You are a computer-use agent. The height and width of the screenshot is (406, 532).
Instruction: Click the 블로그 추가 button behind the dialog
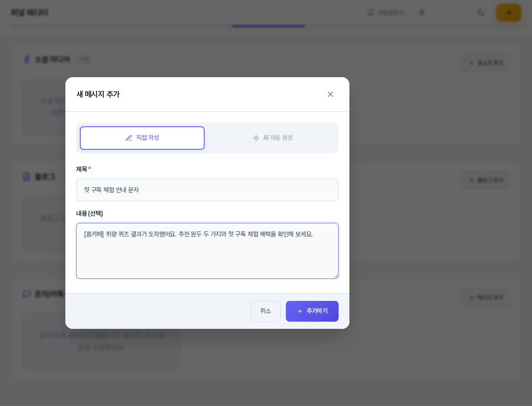click(486, 180)
